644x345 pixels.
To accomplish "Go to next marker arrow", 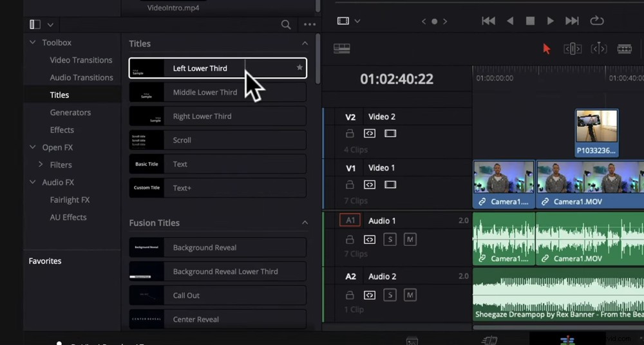I will click(445, 21).
